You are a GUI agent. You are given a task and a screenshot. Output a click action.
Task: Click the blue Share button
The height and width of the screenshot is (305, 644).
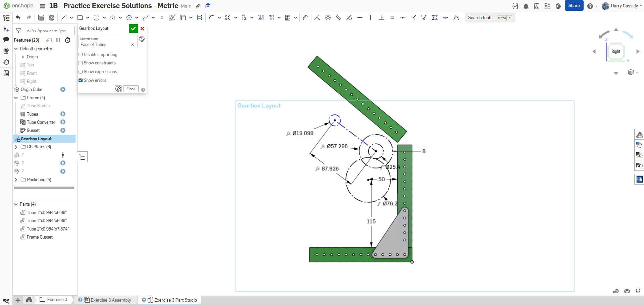[x=574, y=6]
